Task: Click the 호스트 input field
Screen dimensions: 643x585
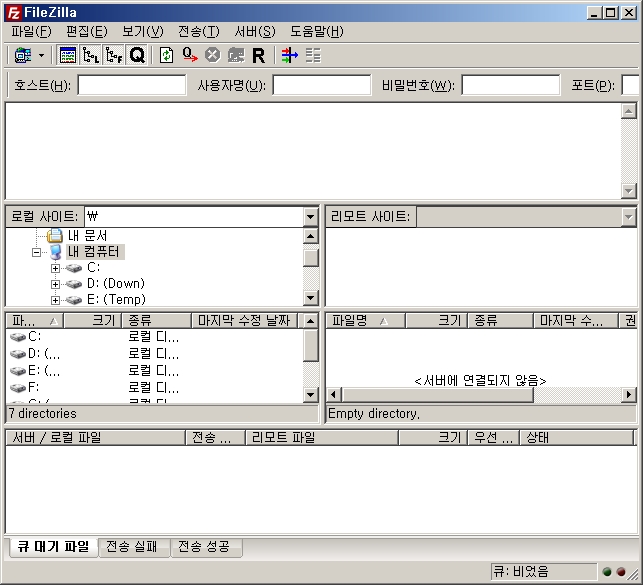Action: pyautogui.click(x=131, y=85)
